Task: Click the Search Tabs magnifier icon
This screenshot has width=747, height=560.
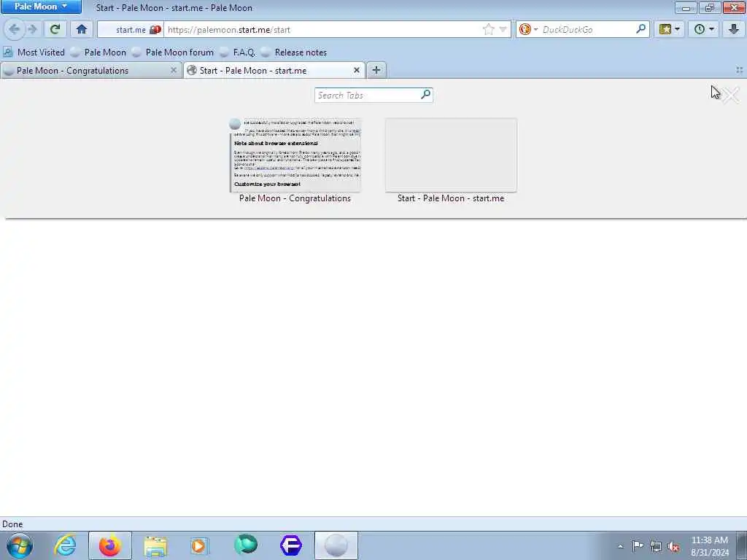Action: (425, 95)
